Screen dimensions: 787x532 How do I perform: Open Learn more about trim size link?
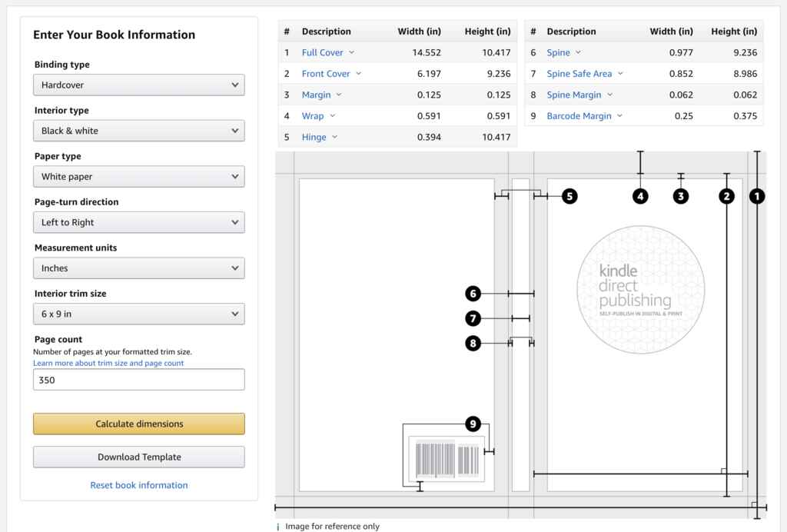(x=108, y=363)
